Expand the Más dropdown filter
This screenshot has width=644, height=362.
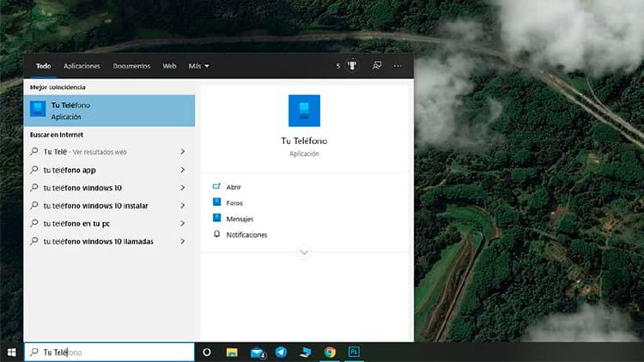coord(198,66)
